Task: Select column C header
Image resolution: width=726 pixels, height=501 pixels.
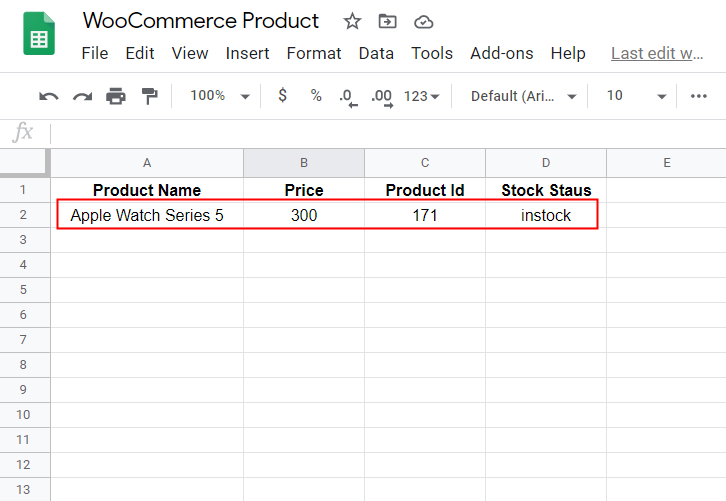Action: 425,163
